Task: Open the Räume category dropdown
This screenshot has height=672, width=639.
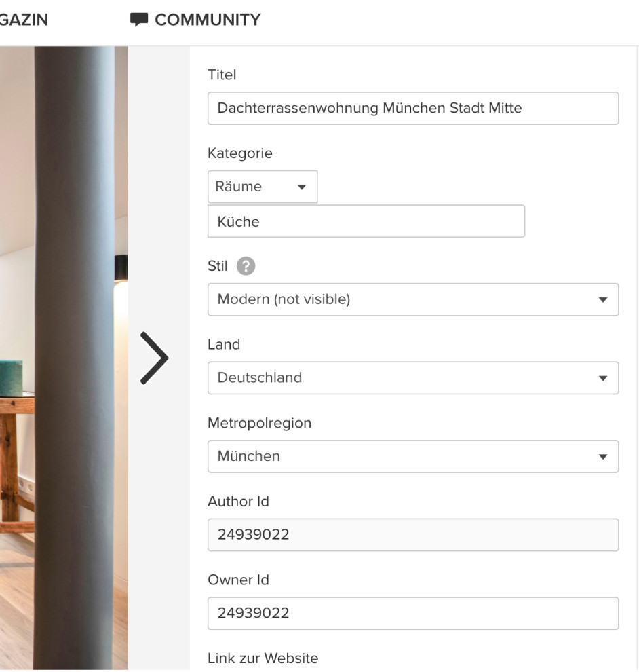Action: [262, 187]
